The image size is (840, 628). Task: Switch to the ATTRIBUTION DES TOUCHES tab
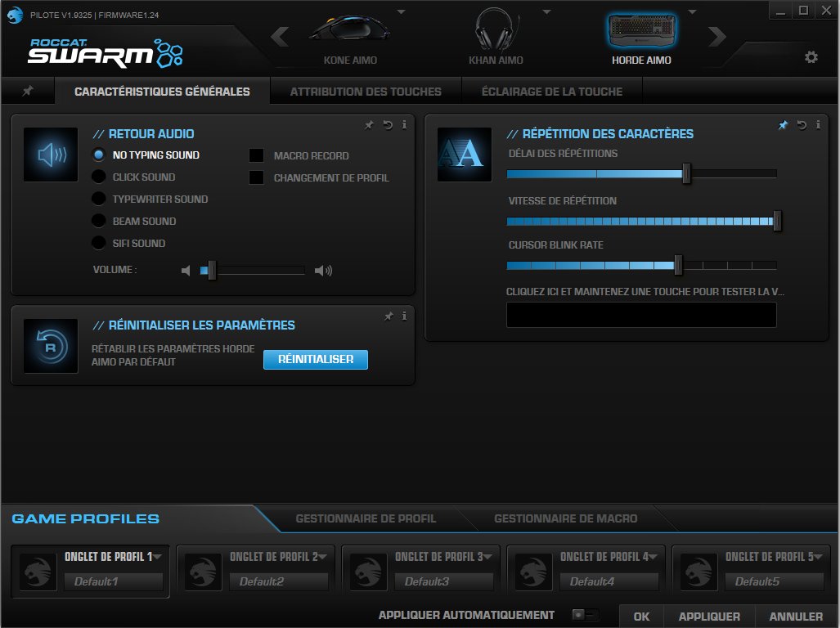pyautogui.click(x=366, y=91)
